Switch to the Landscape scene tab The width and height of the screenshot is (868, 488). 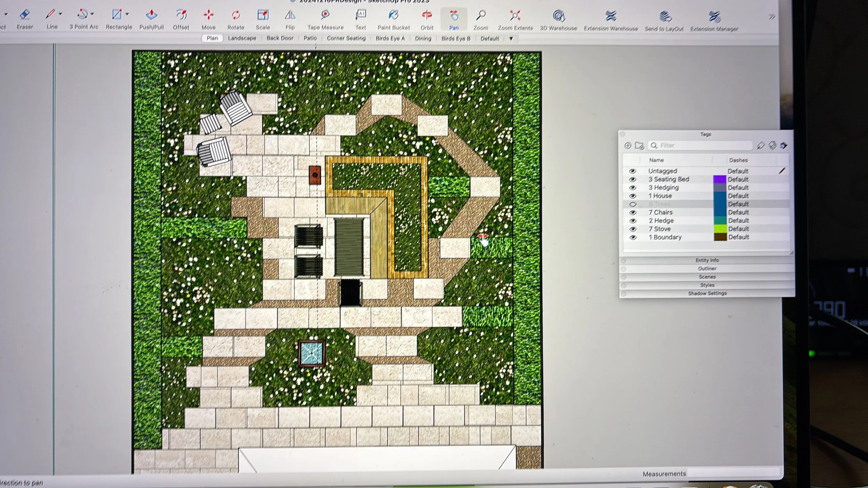pyautogui.click(x=242, y=38)
